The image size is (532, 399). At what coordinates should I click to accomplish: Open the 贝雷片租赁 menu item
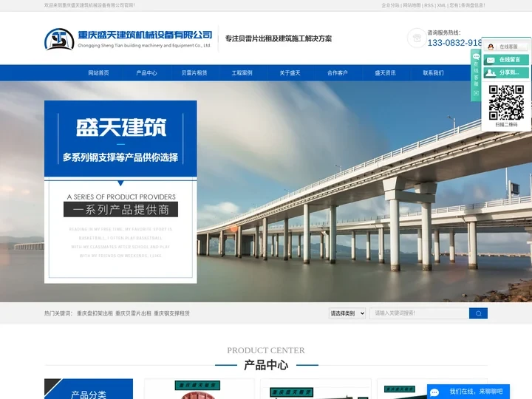pos(194,72)
